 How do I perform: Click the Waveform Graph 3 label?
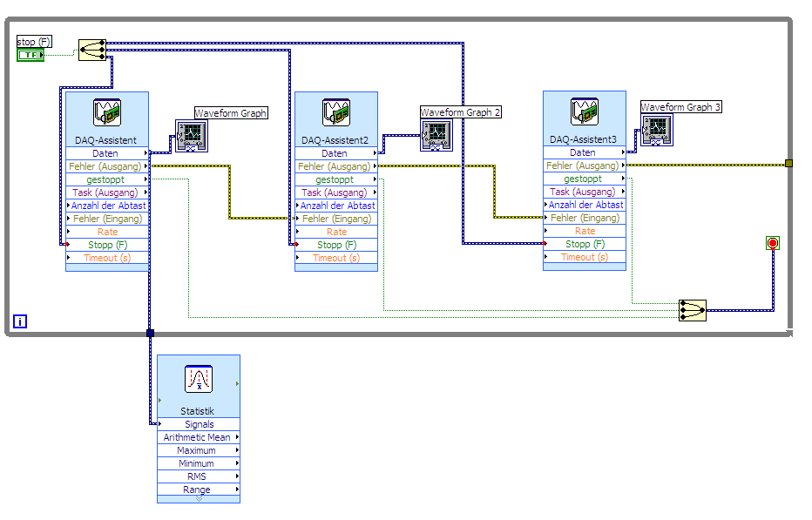[x=681, y=106]
